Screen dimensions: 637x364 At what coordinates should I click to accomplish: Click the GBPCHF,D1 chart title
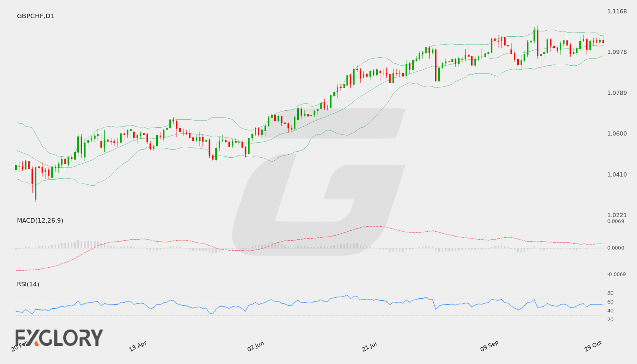[36, 16]
